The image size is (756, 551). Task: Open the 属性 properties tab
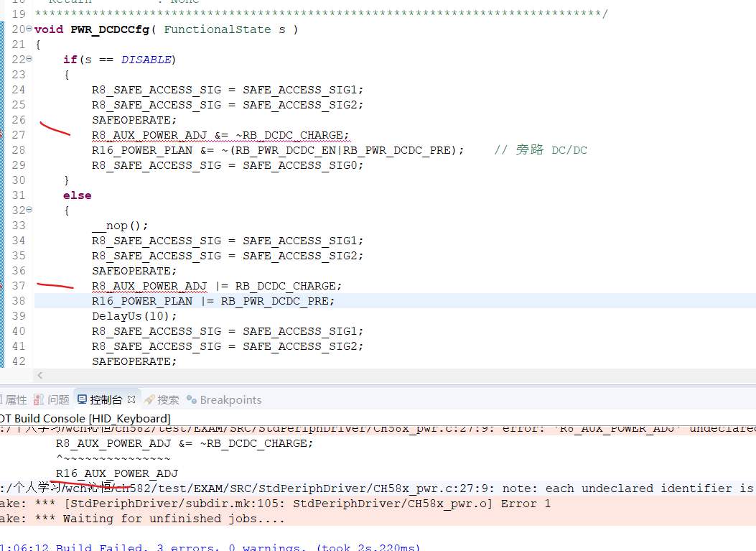coord(14,400)
